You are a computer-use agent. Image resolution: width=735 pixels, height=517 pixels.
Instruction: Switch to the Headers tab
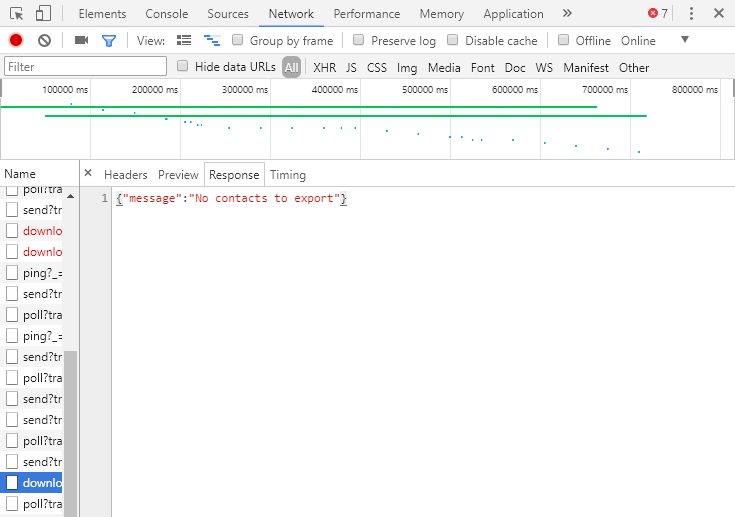pos(125,175)
